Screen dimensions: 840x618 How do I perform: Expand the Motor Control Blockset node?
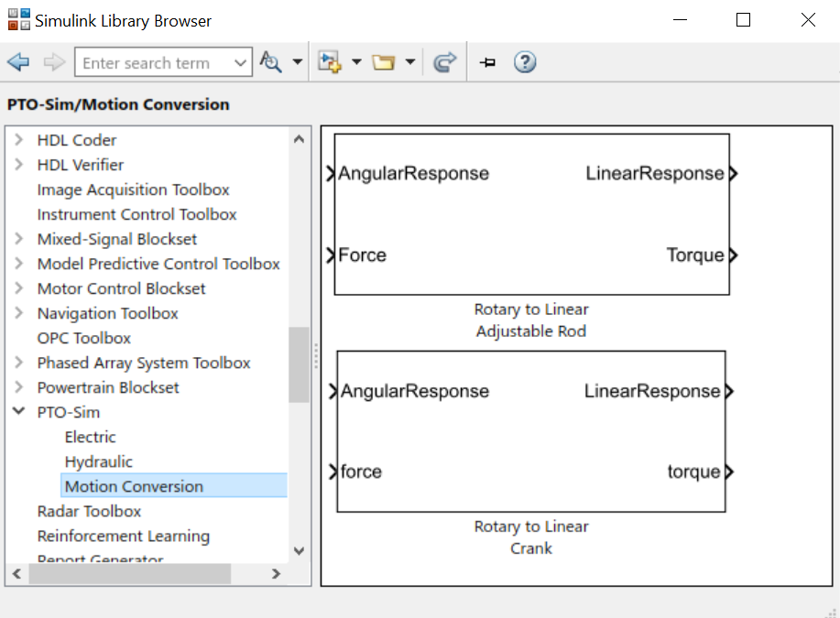click(x=18, y=288)
